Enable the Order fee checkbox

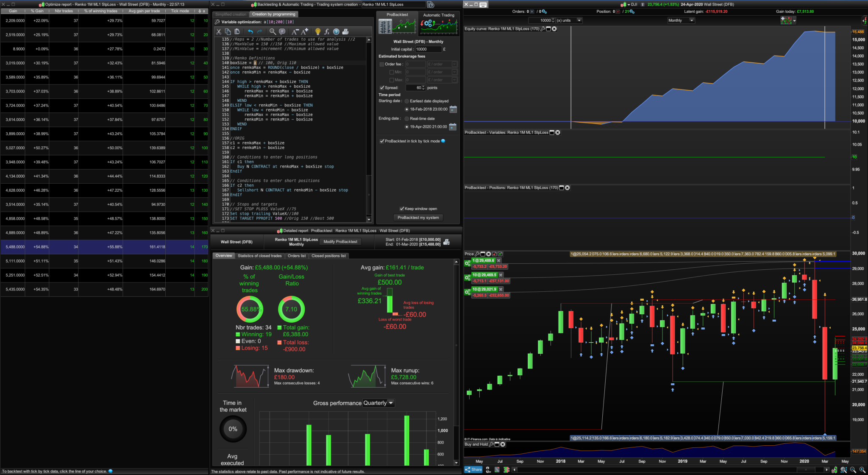[x=382, y=64]
